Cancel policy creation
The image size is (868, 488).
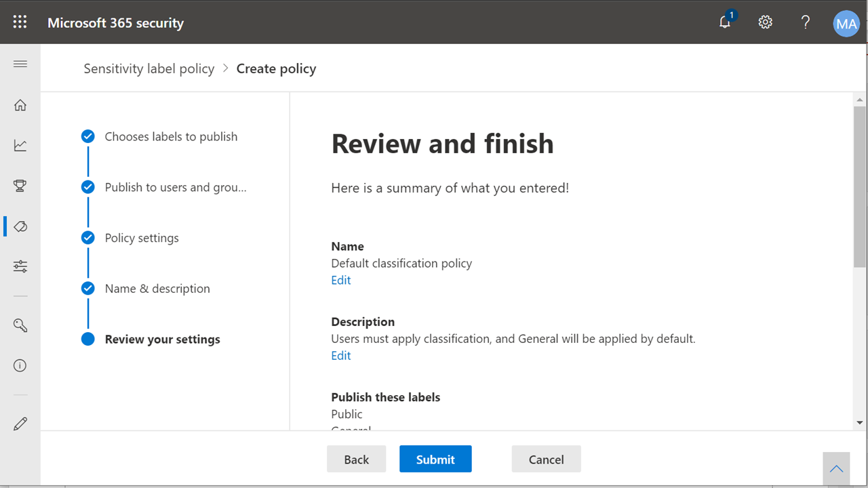(547, 459)
